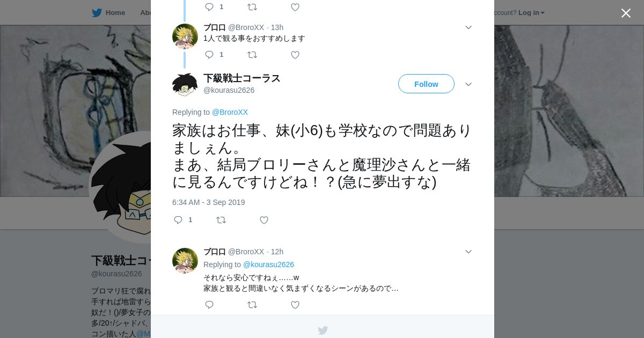Image resolution: width=644 pixels, height=338 pixels.
Task: Go to the Home tab
Action: tap(108, 13)
